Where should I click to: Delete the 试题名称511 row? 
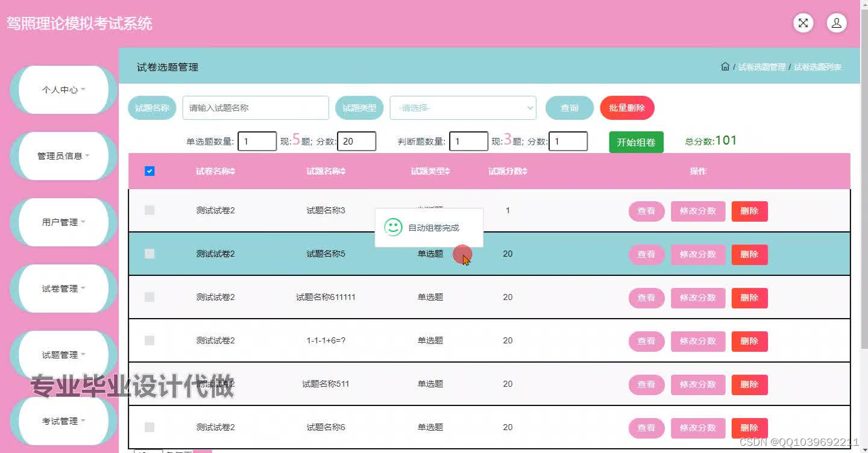click(x=749, y=385)
